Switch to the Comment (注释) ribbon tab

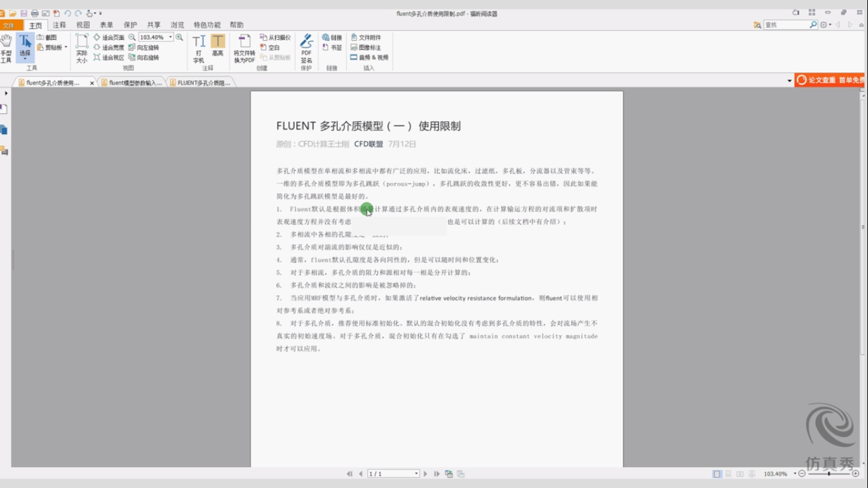[x=59, y=25]
